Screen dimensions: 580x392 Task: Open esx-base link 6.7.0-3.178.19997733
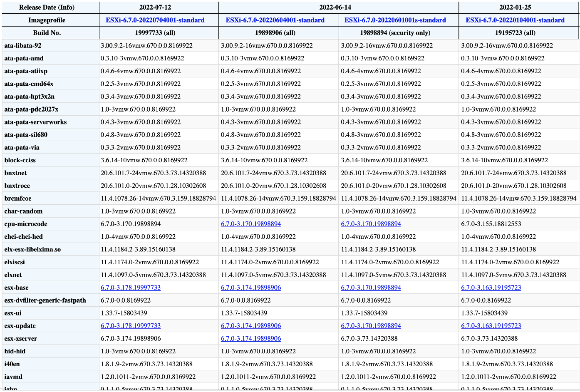click(131, 288)
